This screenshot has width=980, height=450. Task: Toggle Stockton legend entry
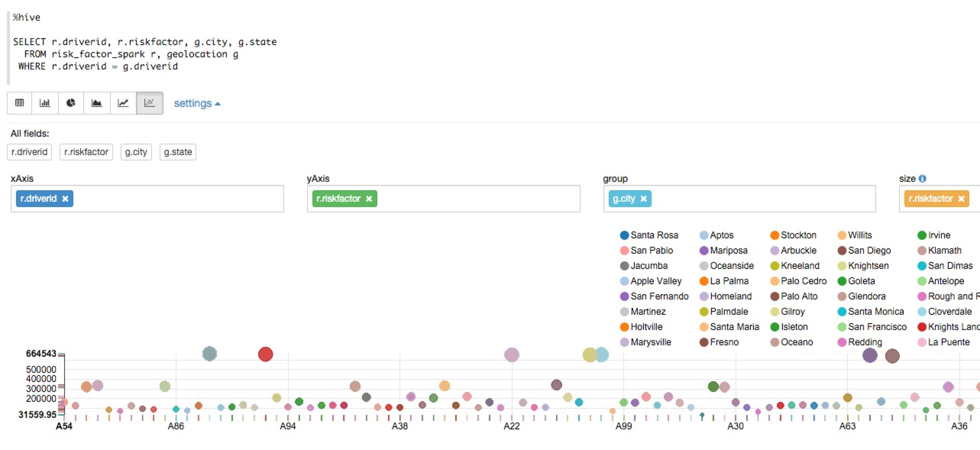(x=794, y=235)
